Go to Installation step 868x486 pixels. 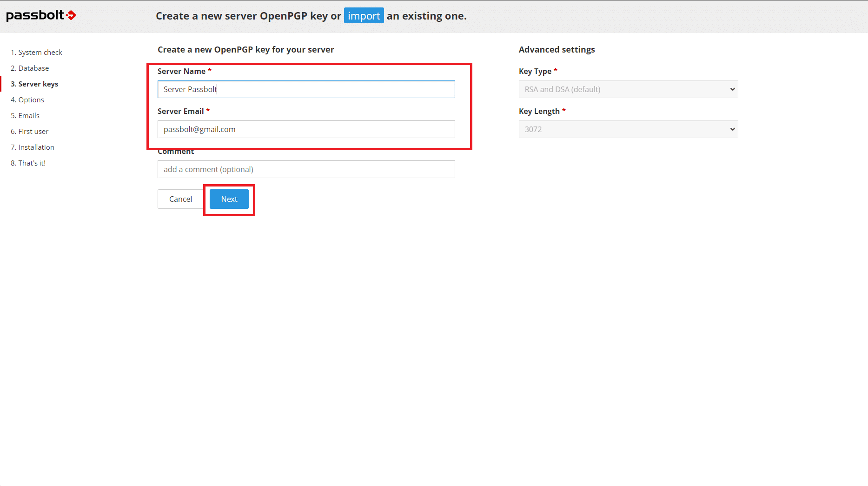pos(33,147)
